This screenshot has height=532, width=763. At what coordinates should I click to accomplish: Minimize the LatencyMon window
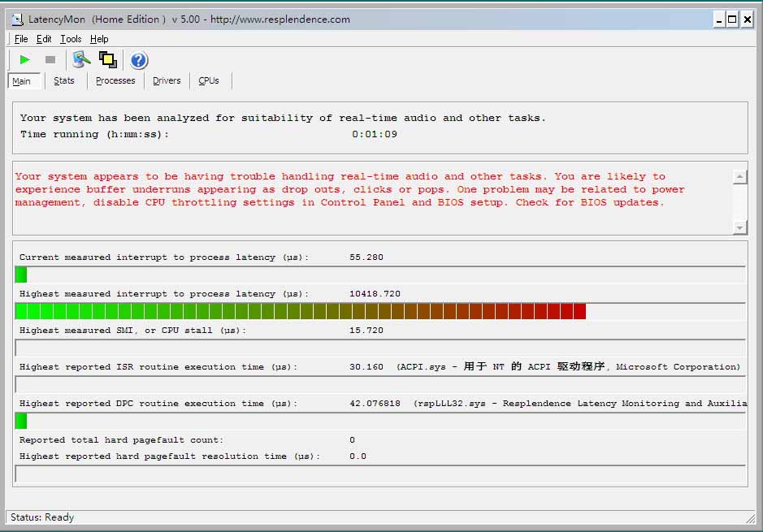(719, 20)
